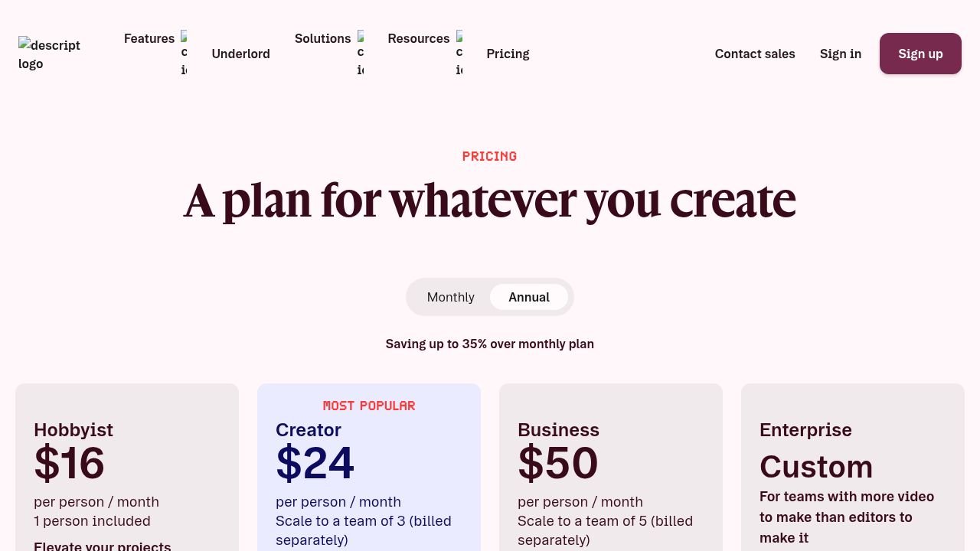
Task: Click the Descript logo
Action: click(50, 54)
